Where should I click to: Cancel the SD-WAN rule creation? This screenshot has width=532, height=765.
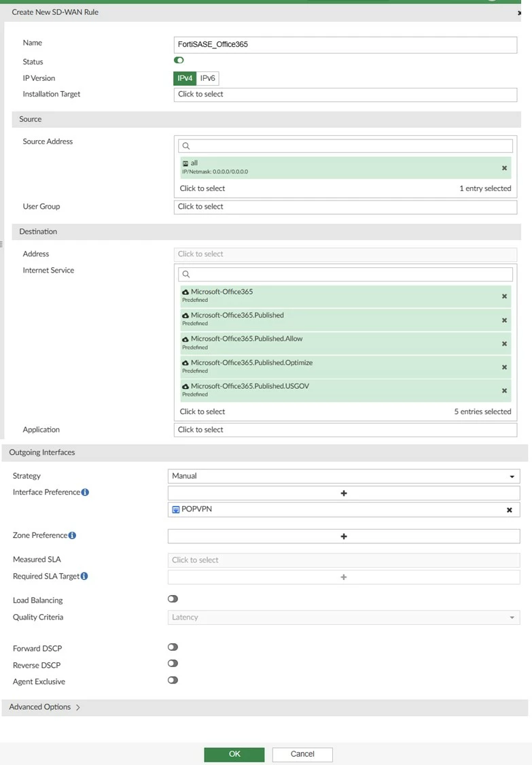tap(302, 754)
